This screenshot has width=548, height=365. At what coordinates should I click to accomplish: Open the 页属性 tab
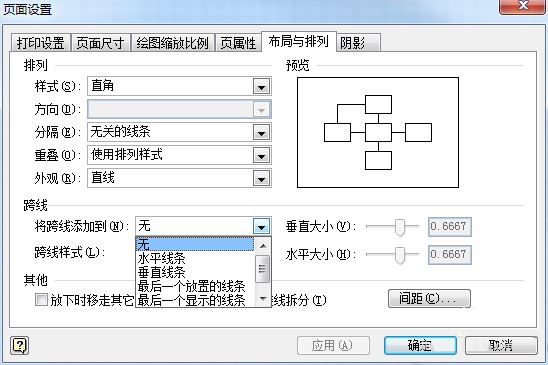[x=238, y=43]
